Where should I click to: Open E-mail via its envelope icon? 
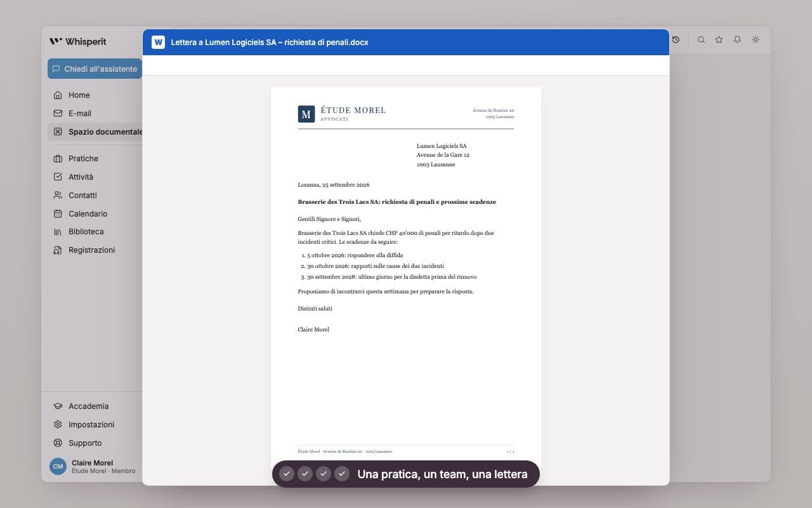point(58,114)
